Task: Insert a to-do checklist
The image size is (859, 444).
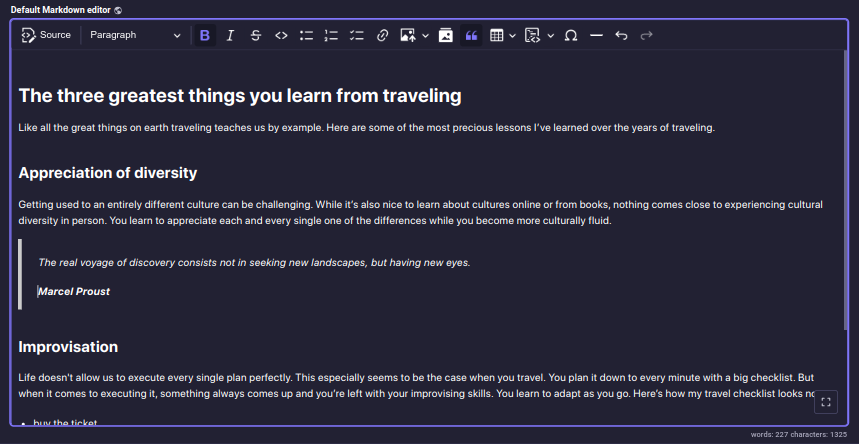Action: [357, 35]
